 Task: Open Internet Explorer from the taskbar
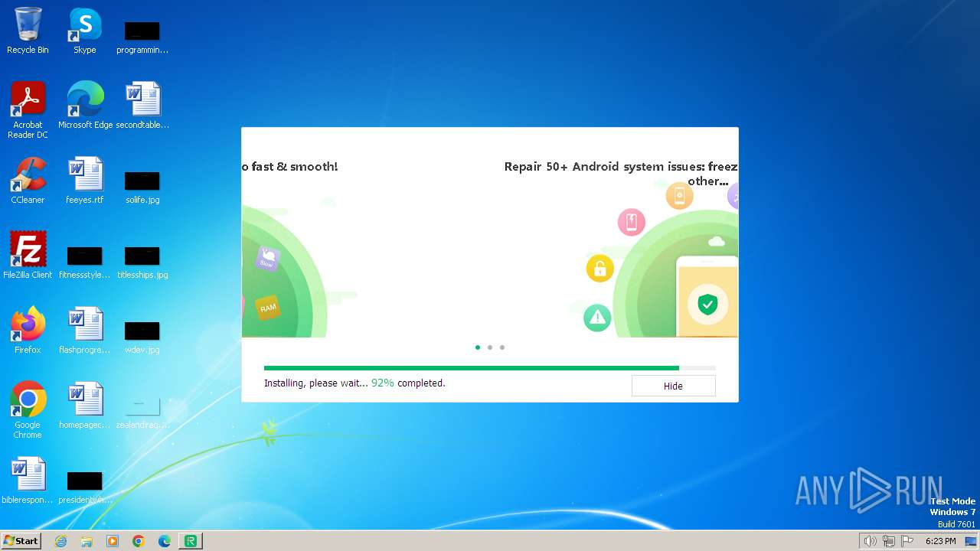(61, 541)
